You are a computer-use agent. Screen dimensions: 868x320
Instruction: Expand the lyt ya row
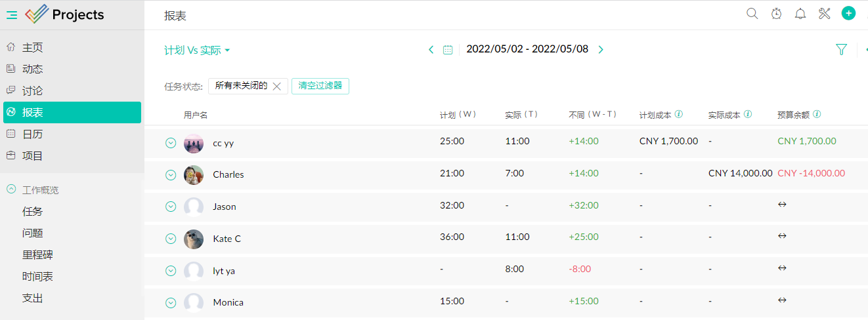(x=171, y=271)
